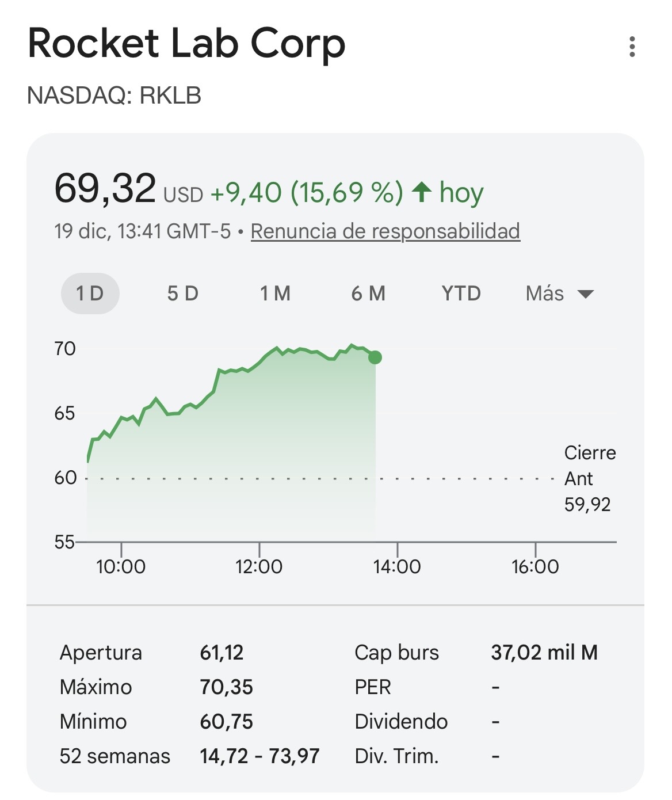Image resolution: width=672 pixels, height=800 pixels.
Task: Open the three-dot more options menu
Action: pyautogui.click(x=632, y=47)
